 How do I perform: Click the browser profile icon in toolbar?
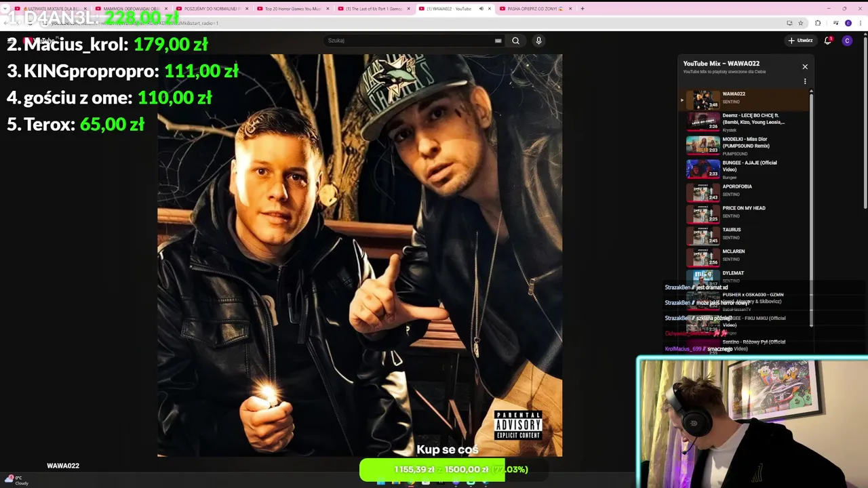coord(848,23)
